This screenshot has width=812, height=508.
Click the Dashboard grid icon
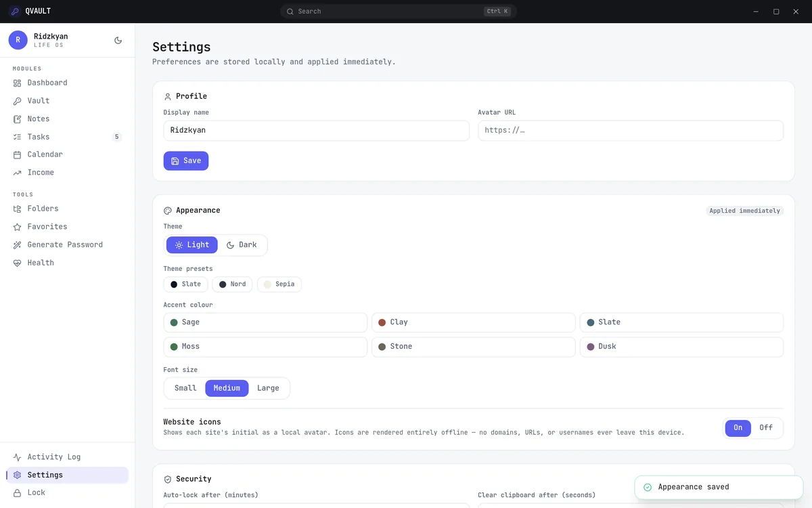tap(18, 83)
